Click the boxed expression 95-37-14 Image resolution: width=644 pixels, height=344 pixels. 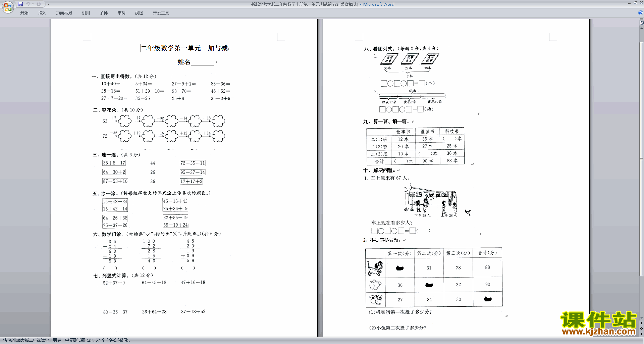coord(193,172)
